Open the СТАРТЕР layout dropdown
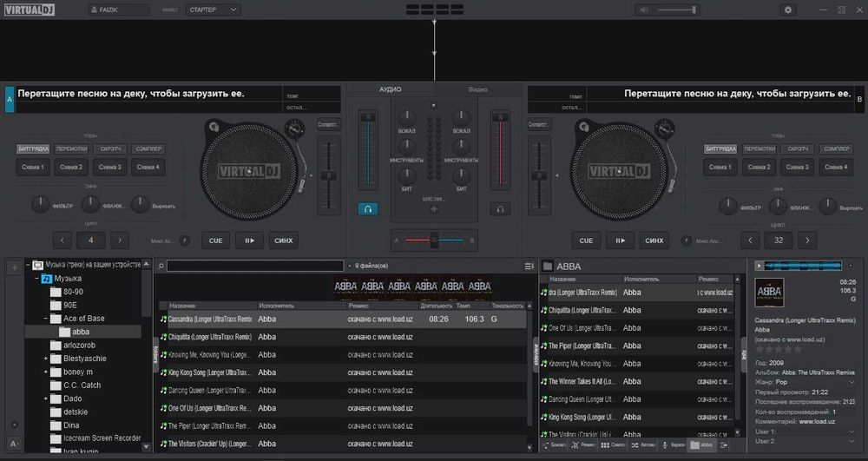This screenshot has width=868, height=461. click(214, 10)
